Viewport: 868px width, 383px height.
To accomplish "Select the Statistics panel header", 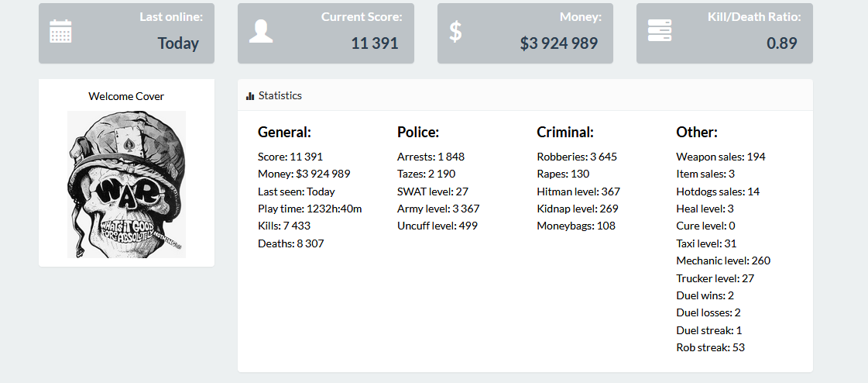I will click(x=525, y=95).
